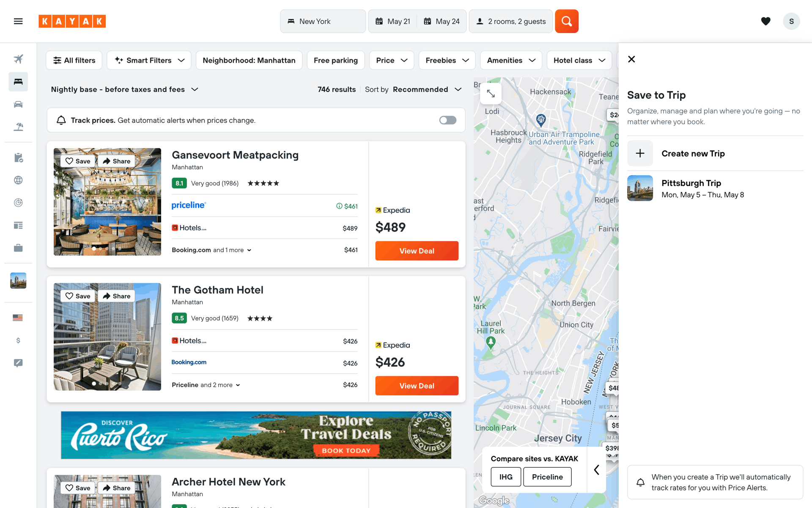Open the S profile avatar
The width and height of the screenshot is (812, 508).
click(791, 21)
